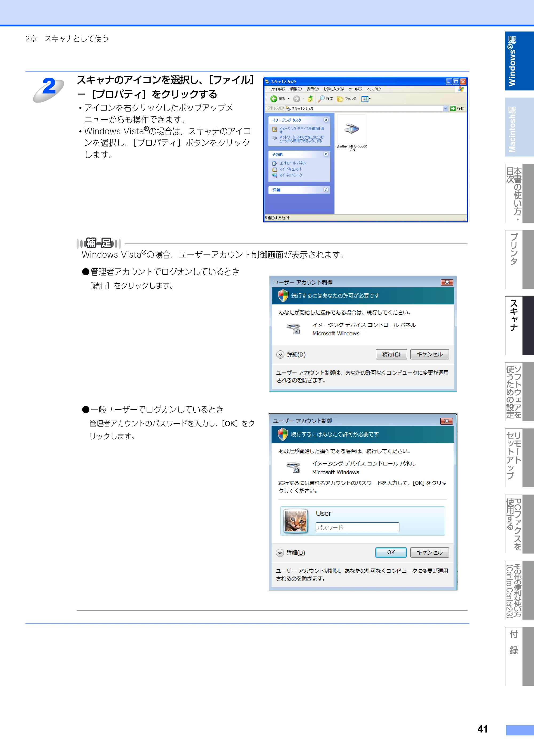Close the first ユーザー アカウント制御 dialog
The image size is (534, 756).
pyautogui.click(x=447, y=283)
